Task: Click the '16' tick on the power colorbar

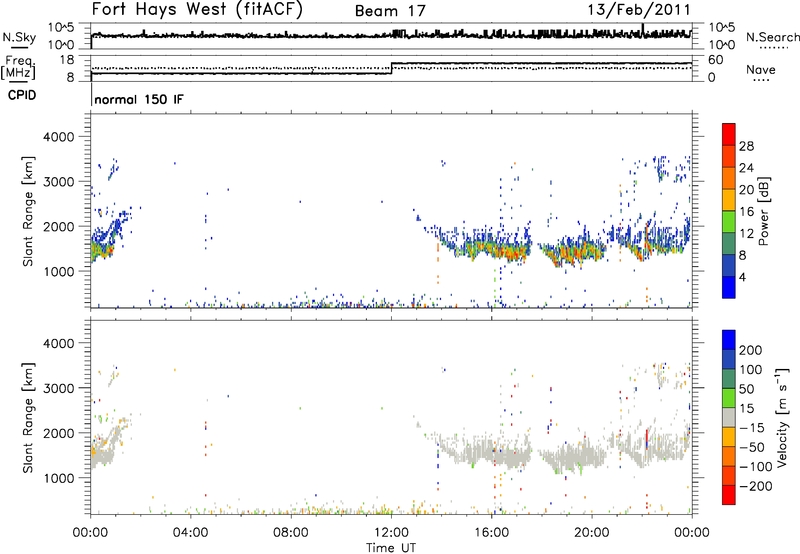Action: pos(746,212)
